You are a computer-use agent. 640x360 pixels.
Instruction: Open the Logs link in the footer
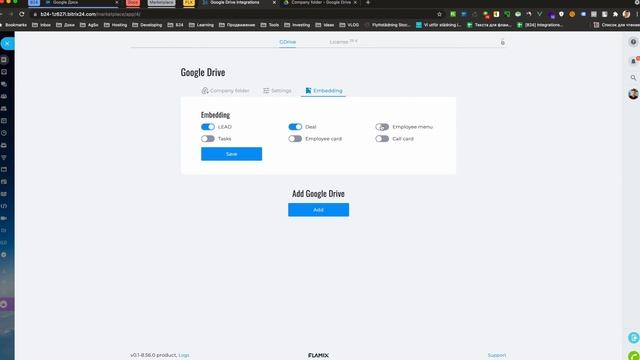point(184,355)
